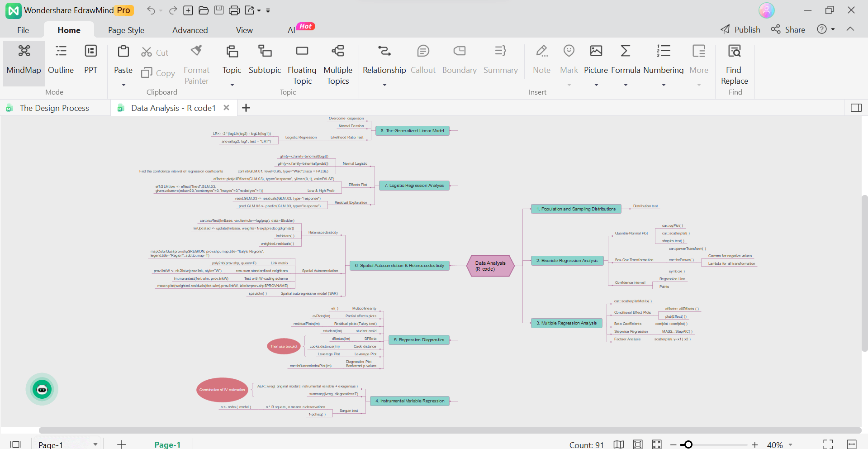Open the zoom level dropdown
Image resolution: width=868 pixels, height=449 pixels.
click(x=790, y=445)
